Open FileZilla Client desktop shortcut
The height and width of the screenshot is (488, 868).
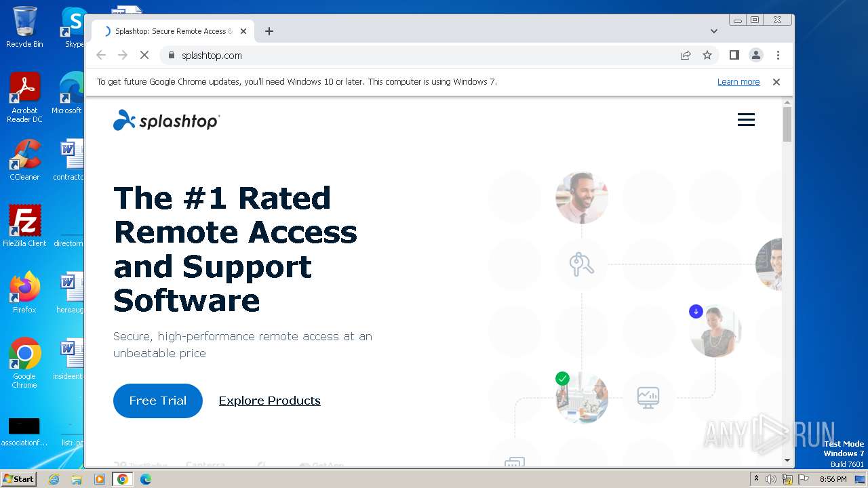[x=24, y=226]
